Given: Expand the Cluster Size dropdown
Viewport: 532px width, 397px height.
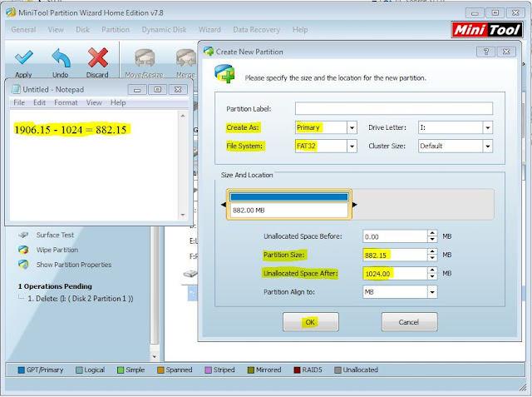Looking at the screenshot, I should click(x=488, y=146).
